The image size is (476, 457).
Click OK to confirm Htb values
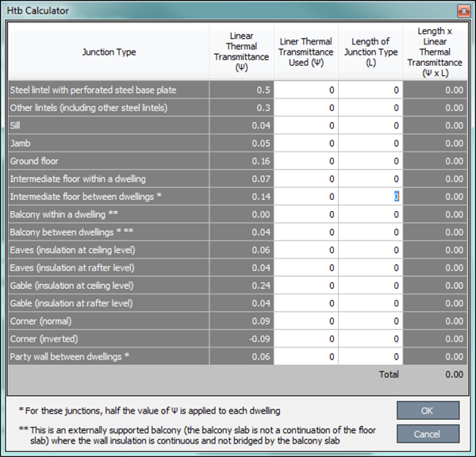428,410
